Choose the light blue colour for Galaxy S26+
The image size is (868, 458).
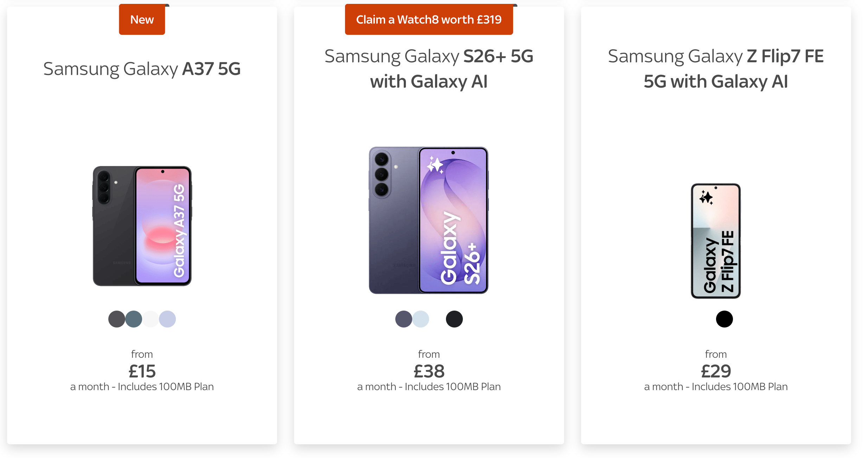tap(421, 319)
